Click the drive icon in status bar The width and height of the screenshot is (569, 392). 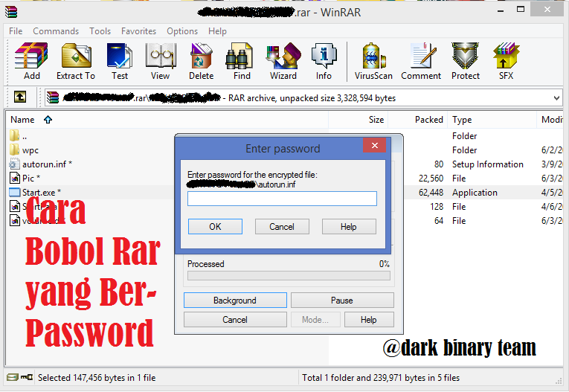[x=13, y=377]
